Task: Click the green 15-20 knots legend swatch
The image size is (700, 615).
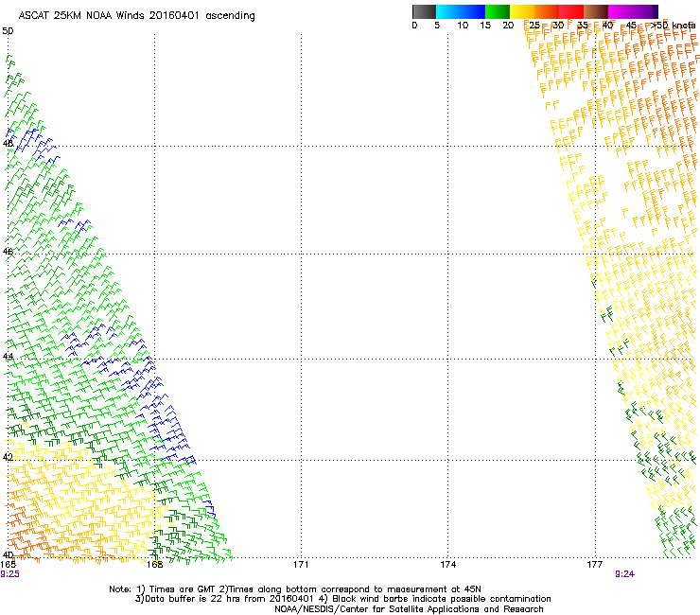Action: pos(498,11)
